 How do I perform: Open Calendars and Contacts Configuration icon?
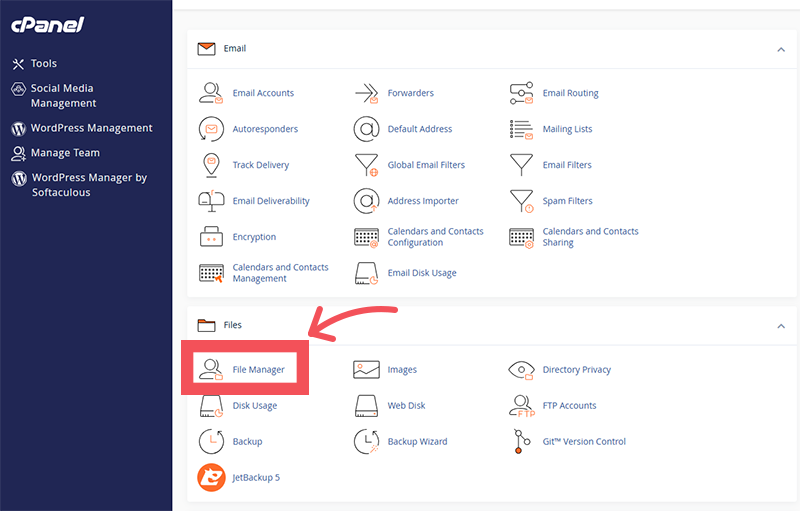366,237
